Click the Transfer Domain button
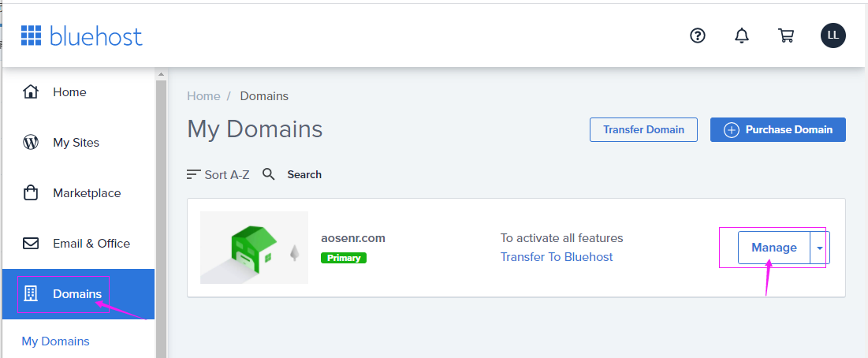 tap(643, 130)
